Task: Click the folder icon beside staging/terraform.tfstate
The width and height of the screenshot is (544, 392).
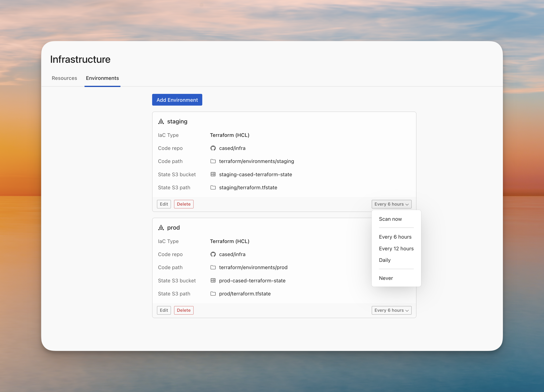Action: tap(213, 188)
